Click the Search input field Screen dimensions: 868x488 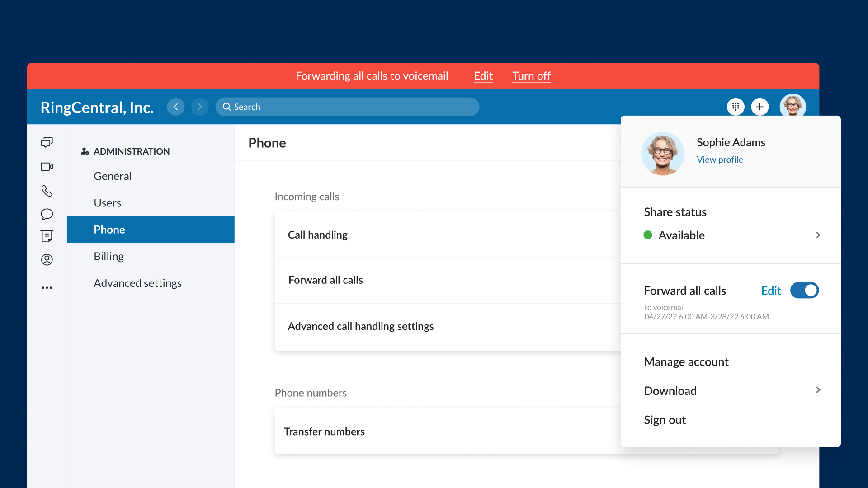(x=348, y=106)
